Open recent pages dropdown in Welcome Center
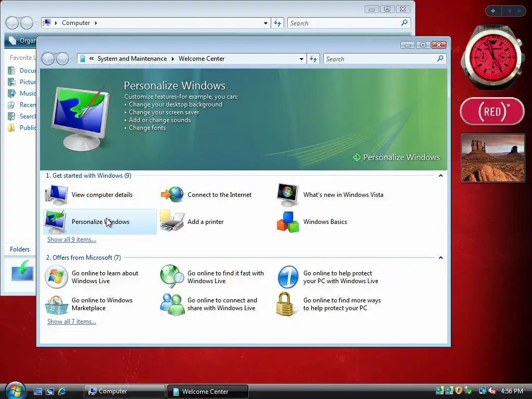Viewport: 532px width, 399px height. click(x=73, y=59)
